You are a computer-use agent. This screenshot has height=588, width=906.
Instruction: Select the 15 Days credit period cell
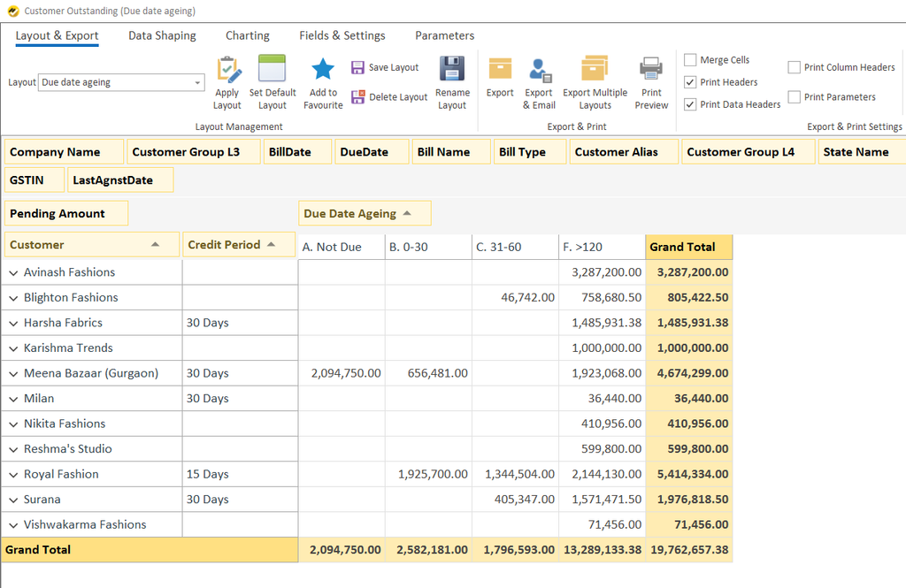tap(240, 474)
